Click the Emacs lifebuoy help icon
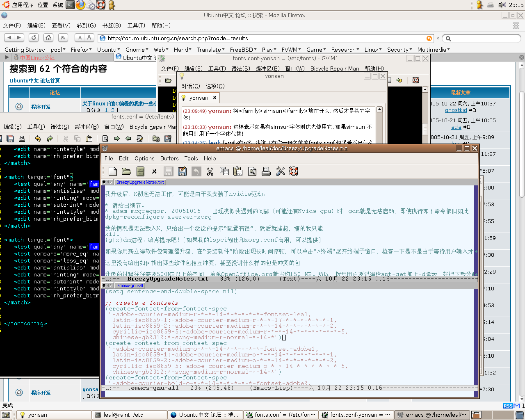Image resolution: width=525 pixels, height=420 pixels. click(294, 171)
